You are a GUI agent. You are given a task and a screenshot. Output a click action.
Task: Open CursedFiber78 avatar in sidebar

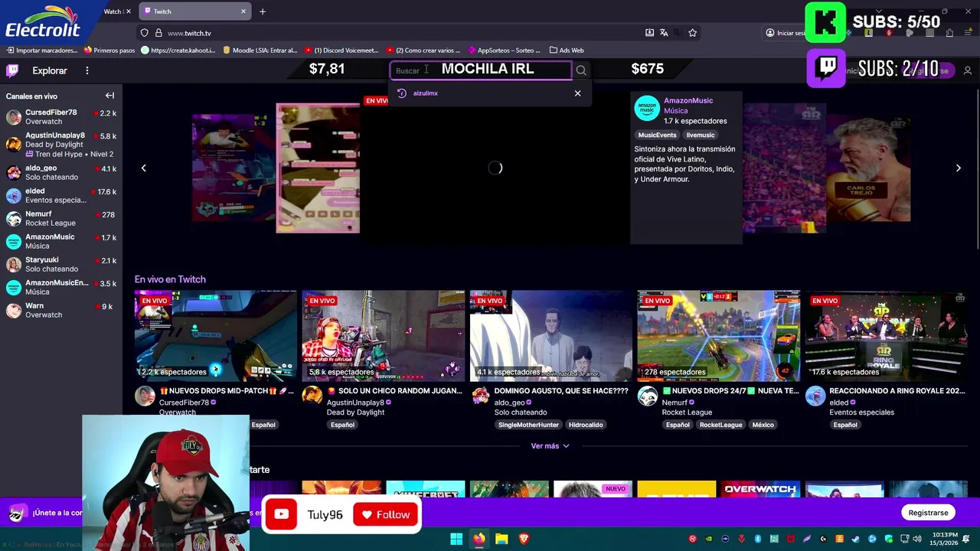click(x=13, y=117)
